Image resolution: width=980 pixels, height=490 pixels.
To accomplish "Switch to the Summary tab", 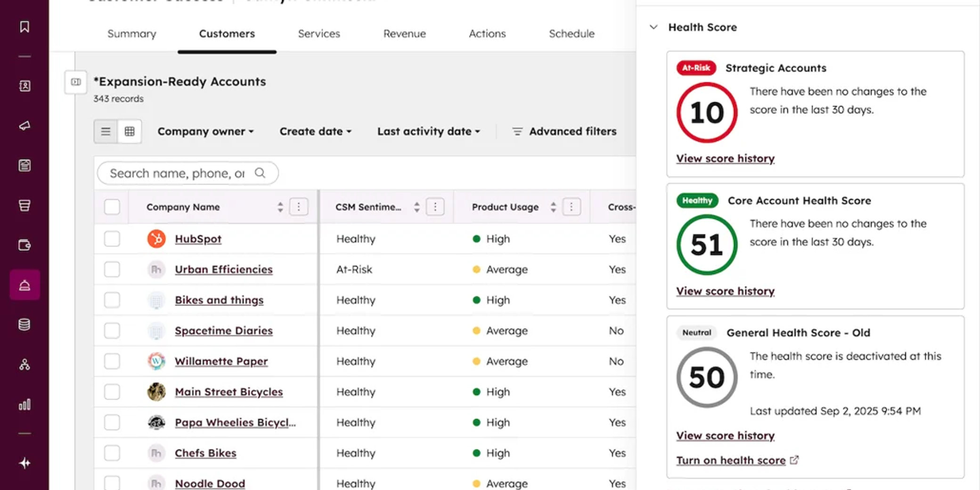I will click(x=132, y=34).
